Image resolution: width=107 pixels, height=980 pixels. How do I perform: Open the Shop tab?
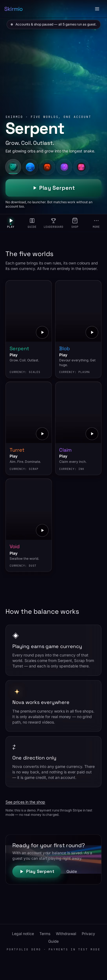(75, 223)
